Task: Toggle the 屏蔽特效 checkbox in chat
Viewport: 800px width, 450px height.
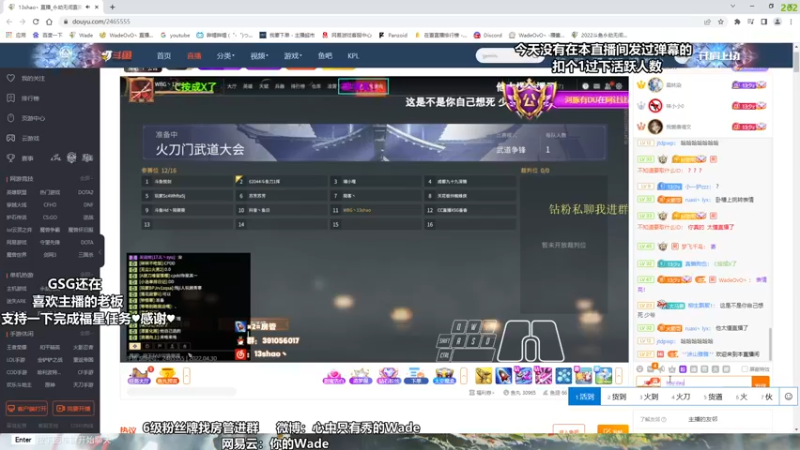Action: 744,369
